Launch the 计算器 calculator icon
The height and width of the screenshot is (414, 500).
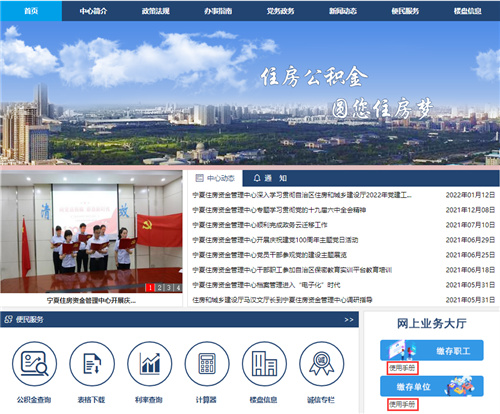[207, 364]
